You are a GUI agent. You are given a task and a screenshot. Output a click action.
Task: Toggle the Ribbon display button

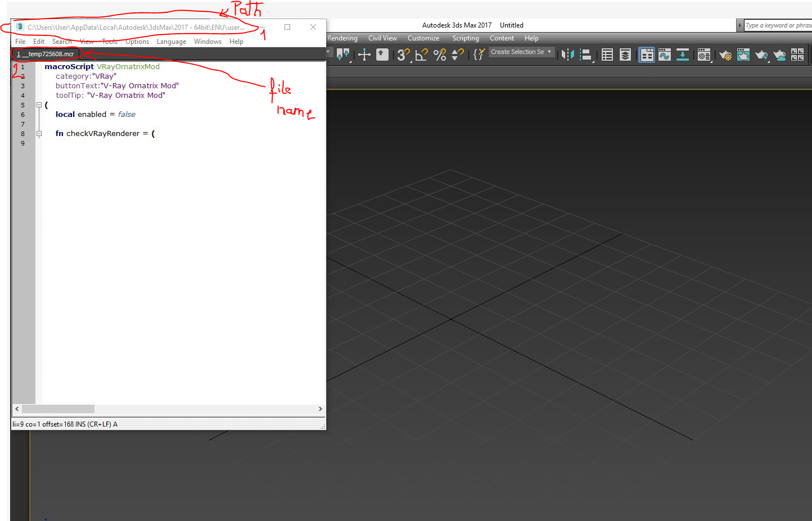647,55
